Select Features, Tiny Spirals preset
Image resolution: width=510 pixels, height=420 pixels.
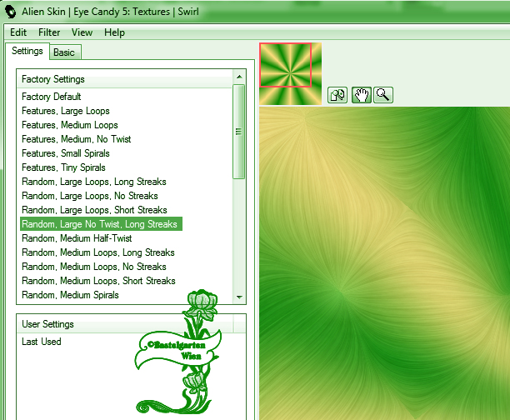click(x=63, y=167)
